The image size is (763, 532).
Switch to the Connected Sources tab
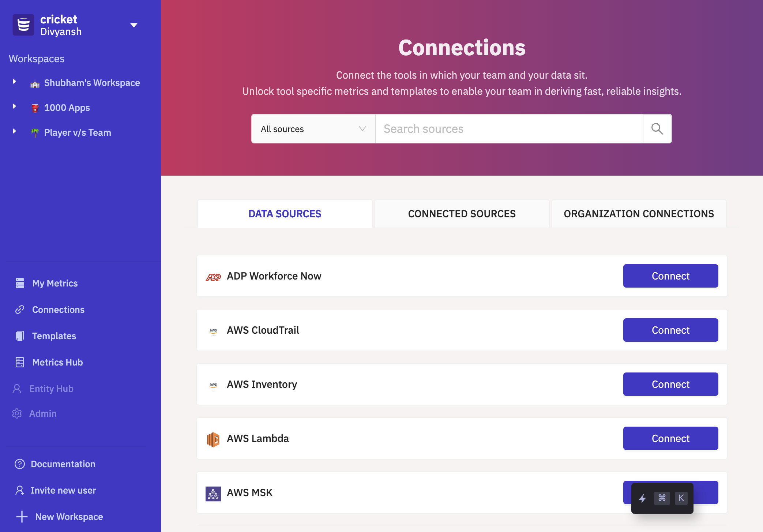[x=462, y=213]
